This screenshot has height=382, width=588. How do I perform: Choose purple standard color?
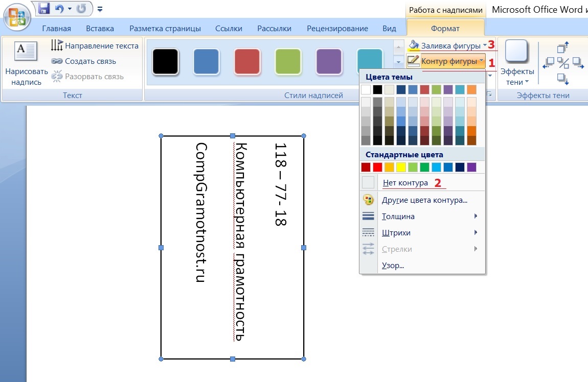472,167
